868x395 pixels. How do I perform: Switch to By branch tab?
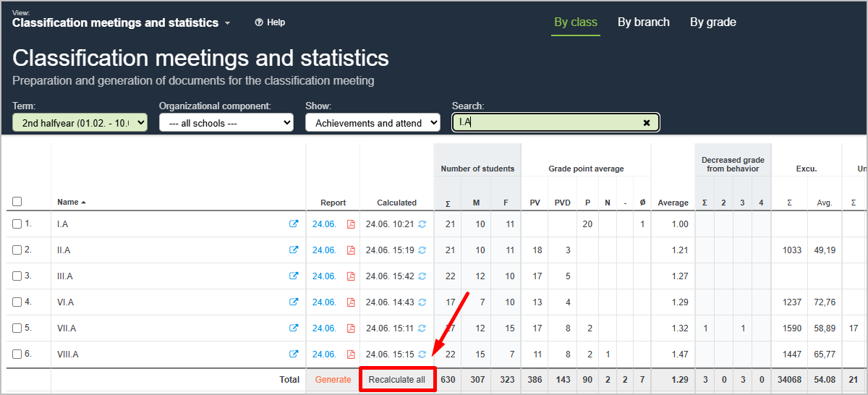pyautogui.click(x=643, y=22)
